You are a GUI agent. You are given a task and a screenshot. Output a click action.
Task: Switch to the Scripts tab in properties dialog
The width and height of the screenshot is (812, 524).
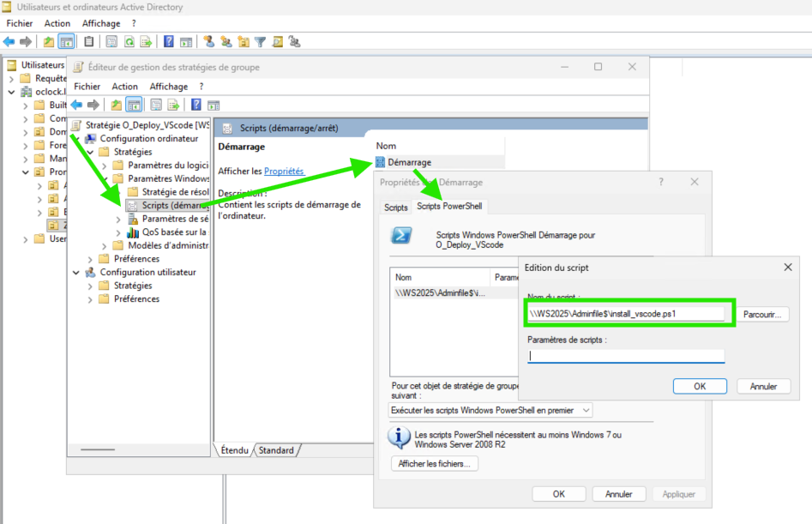point(396,208)
